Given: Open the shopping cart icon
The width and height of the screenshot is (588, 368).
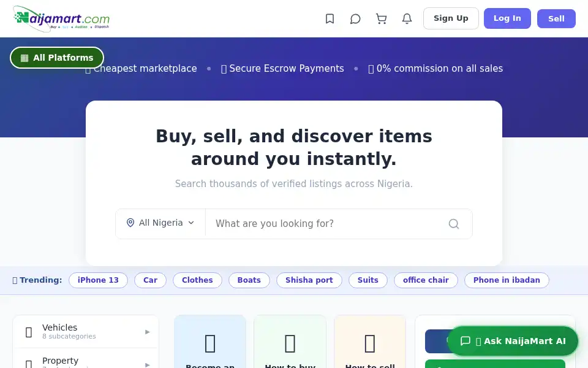Looking at the screenshot, I should click(381, 19).
